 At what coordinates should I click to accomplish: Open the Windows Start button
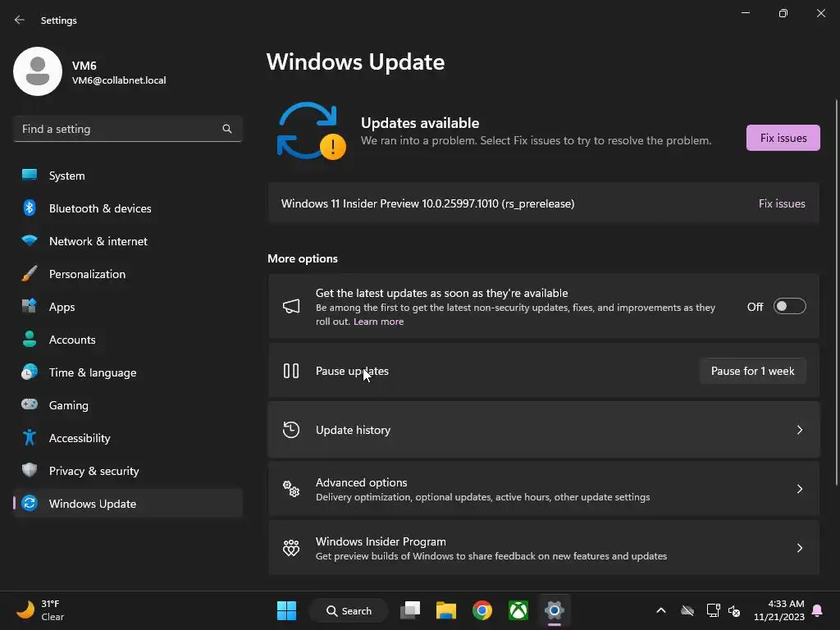click(286, 610)
